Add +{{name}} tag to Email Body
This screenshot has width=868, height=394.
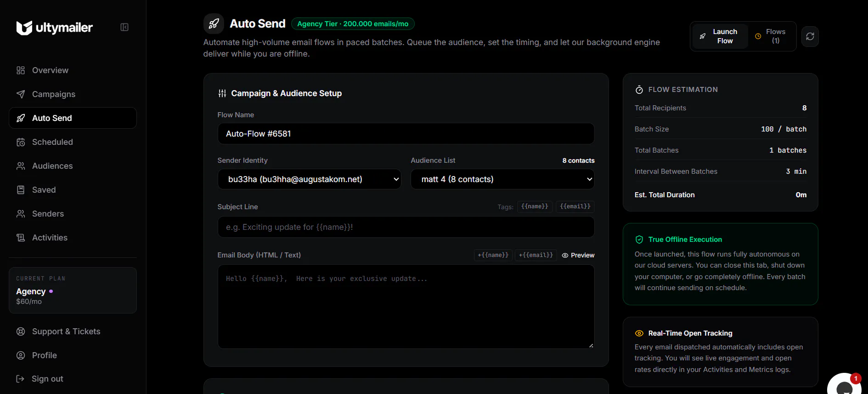[x=493, y=255]
